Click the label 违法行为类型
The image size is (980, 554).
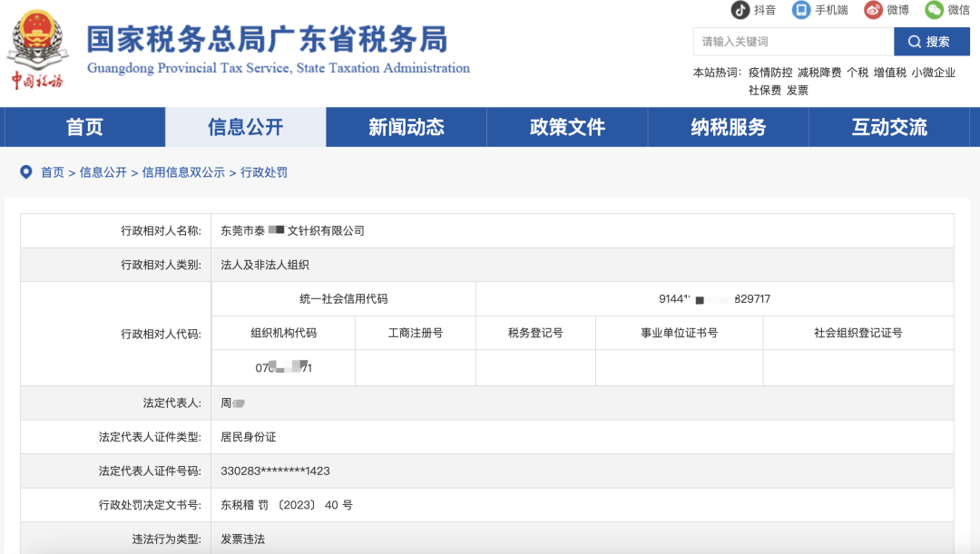[x=167, y=539]
